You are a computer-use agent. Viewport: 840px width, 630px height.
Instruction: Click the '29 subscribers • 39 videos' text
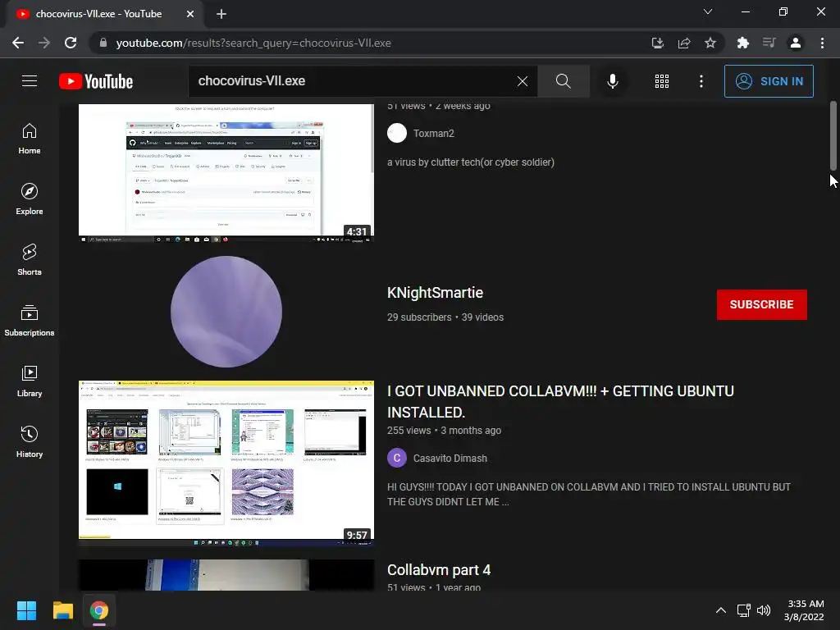point(445,317)
